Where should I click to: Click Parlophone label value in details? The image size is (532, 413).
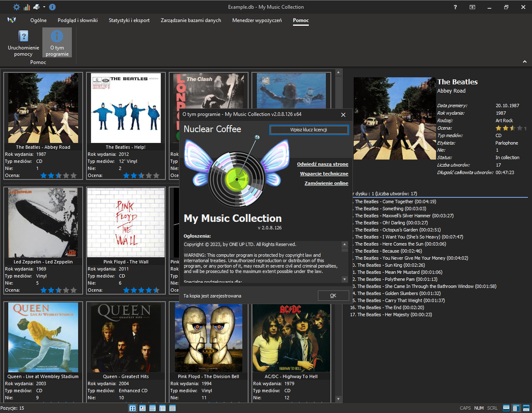point(507,143)
